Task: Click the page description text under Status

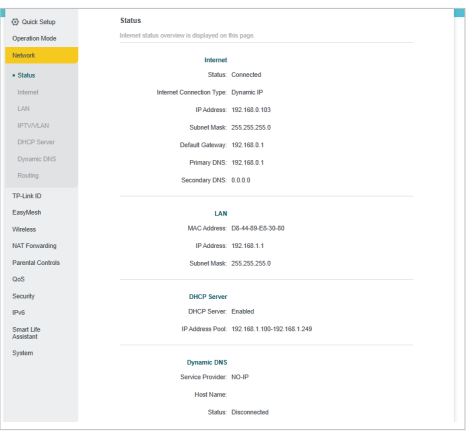Action: click(187, 36)
